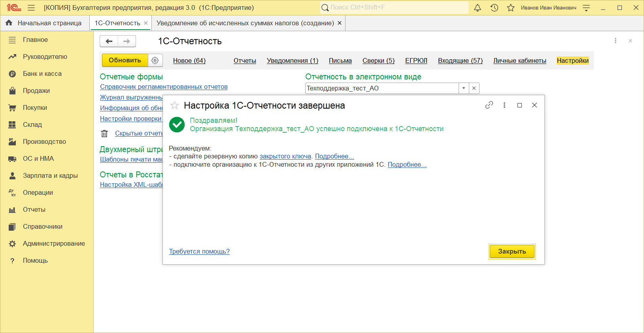Close the 1С-Отчетность tab
The image size is (644, 333).
(146, 23)
